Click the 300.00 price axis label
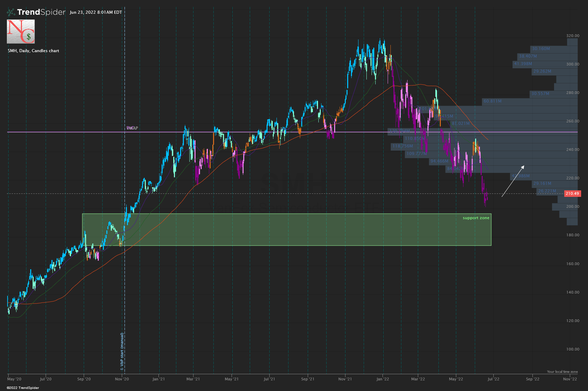The height and width of the screenshot is (391, 588). (x=573, y=64)
